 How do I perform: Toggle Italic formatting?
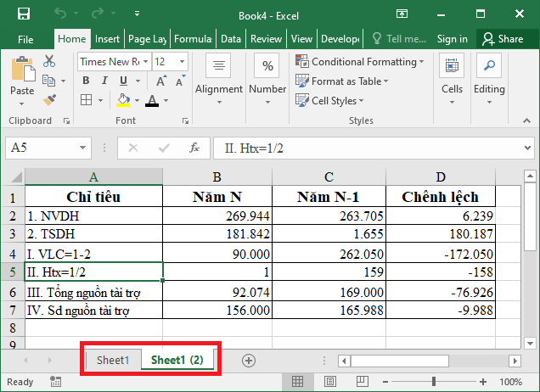103,81
